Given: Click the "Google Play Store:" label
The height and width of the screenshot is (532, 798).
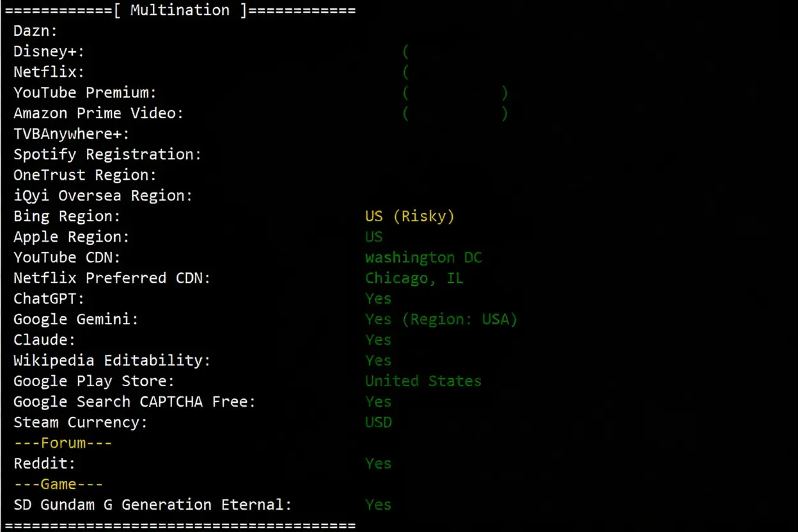Looking at the screenshot, I should click(x=94, y=381).
